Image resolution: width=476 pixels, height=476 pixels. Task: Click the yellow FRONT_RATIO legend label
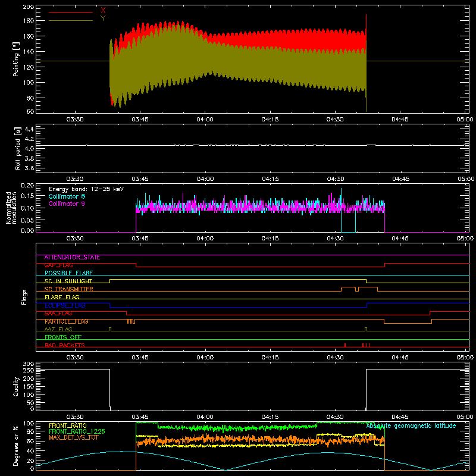(x=68, y=425)
